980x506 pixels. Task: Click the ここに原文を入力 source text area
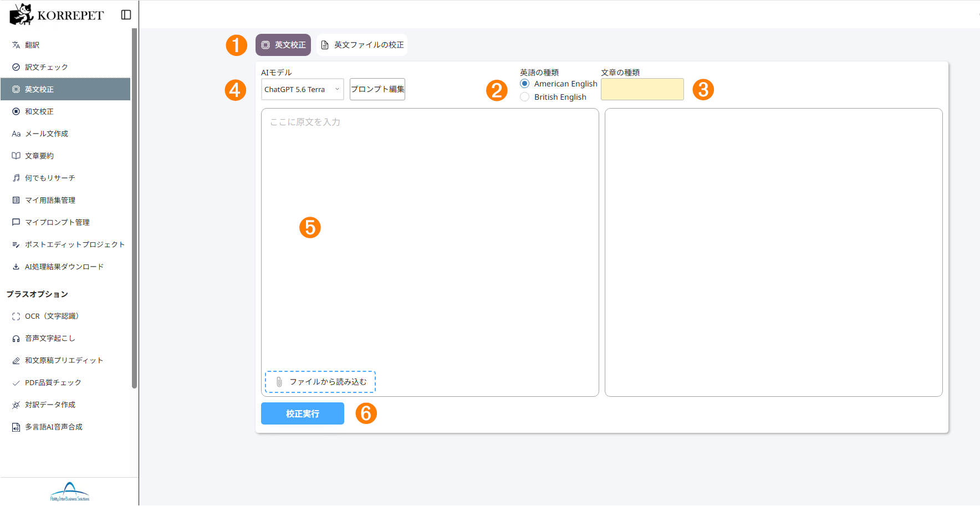point(430,252)
